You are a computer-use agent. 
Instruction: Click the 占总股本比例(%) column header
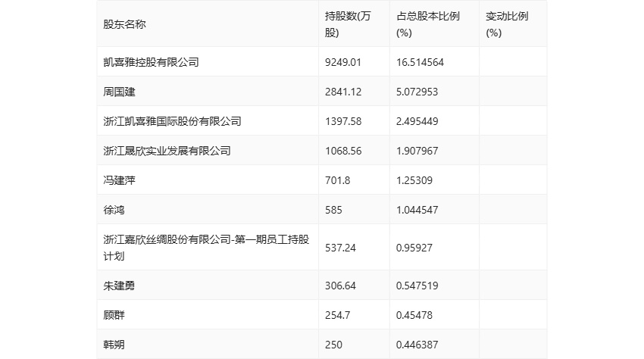click(427, 24)
